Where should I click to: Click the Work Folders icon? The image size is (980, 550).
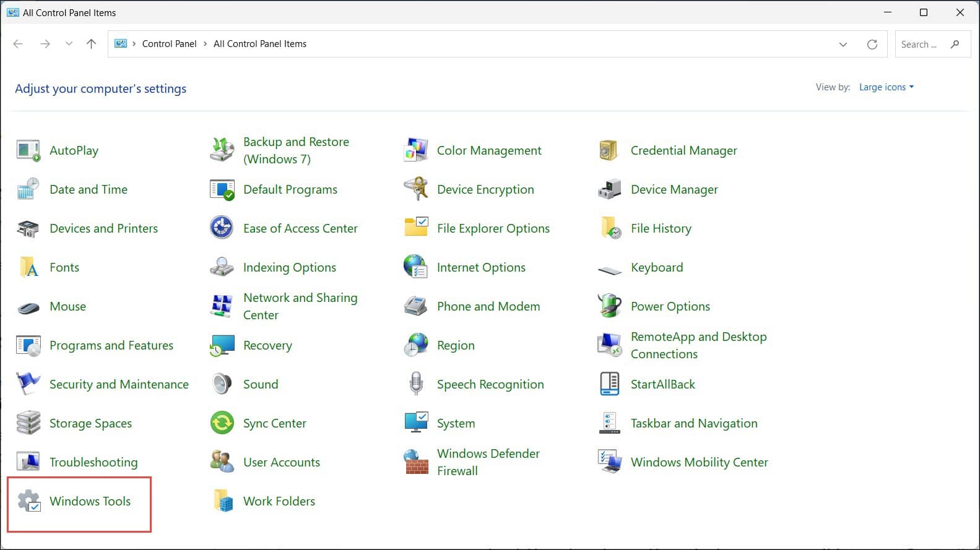tap(223, 501)
